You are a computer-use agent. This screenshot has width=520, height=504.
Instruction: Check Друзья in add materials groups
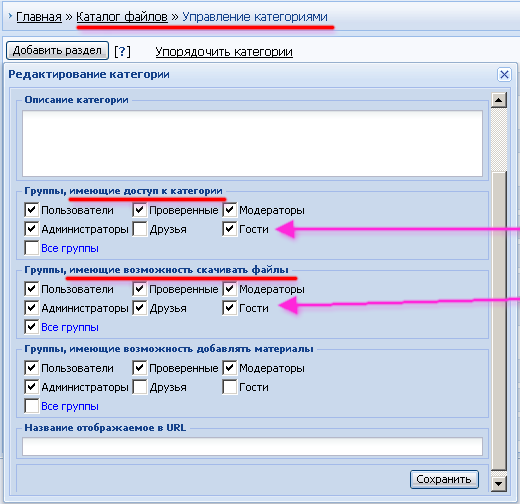140,387
